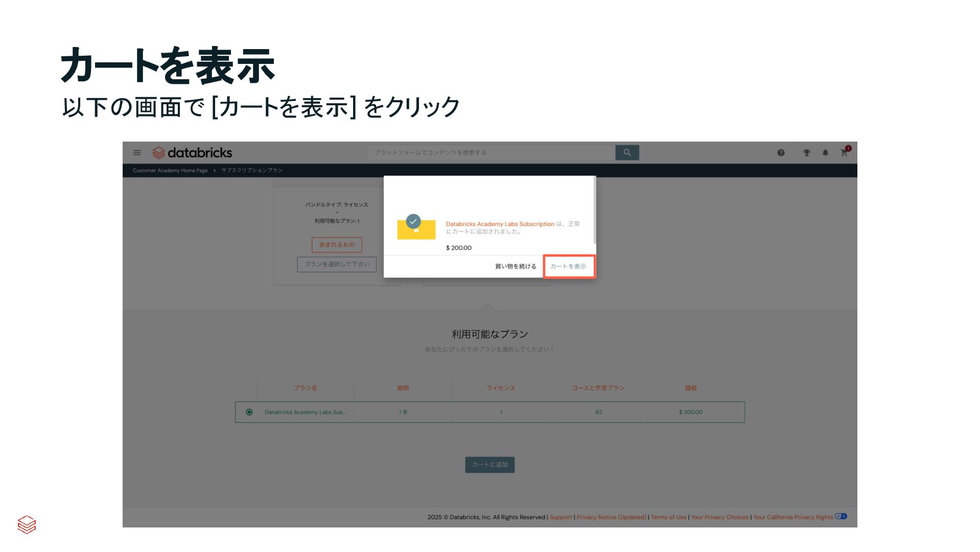Screen dimensions: 980x552
Task: Click Customer Academy Home Page breadcrumb
Action: pos(170,170)
